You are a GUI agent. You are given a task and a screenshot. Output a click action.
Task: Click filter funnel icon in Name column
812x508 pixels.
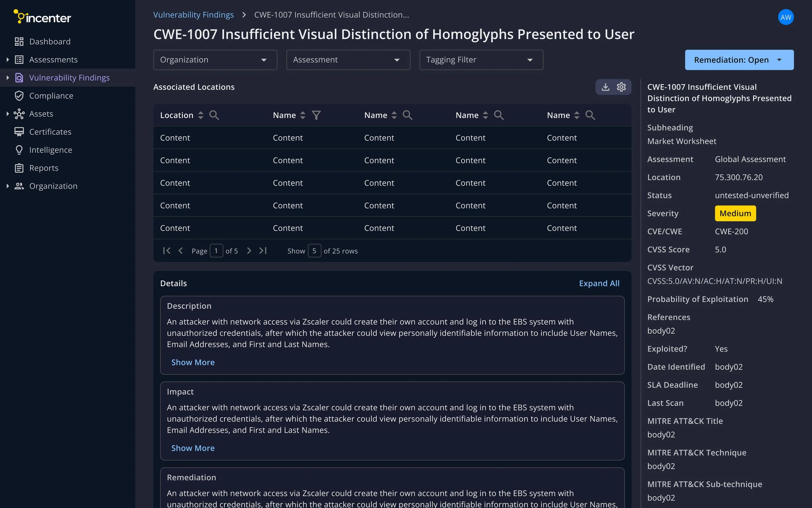(316, 115)
